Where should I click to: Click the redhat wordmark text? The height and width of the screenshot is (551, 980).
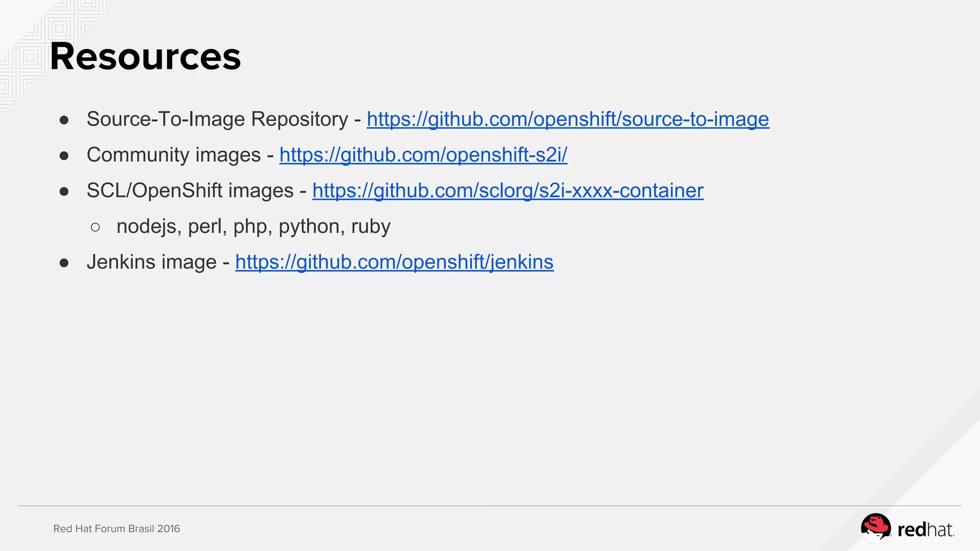925,530
